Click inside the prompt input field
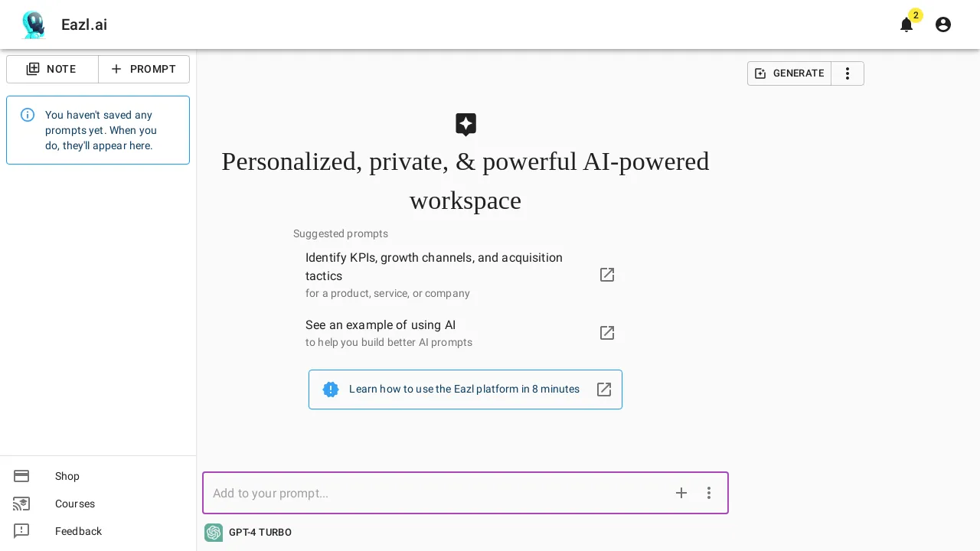 [429, 493]
